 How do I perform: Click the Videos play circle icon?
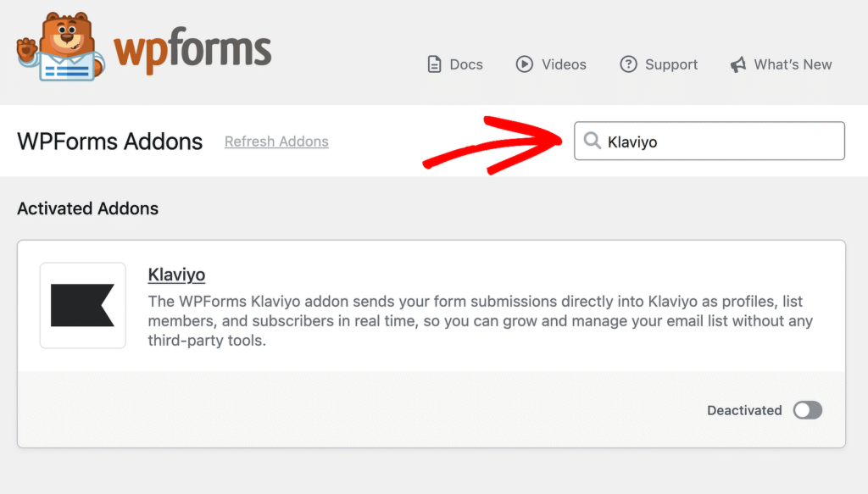[524, 64]
